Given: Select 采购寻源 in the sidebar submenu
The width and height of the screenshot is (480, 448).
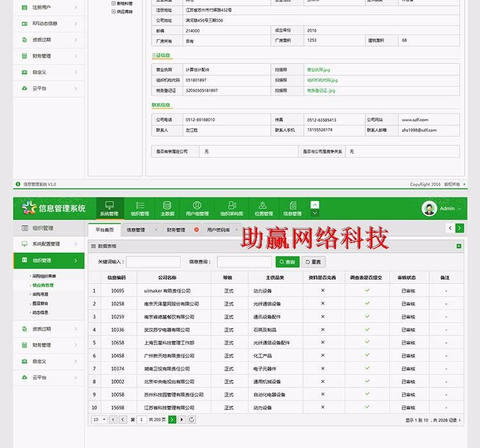Looking at the screenshot, I should click(x=40, y=294).
